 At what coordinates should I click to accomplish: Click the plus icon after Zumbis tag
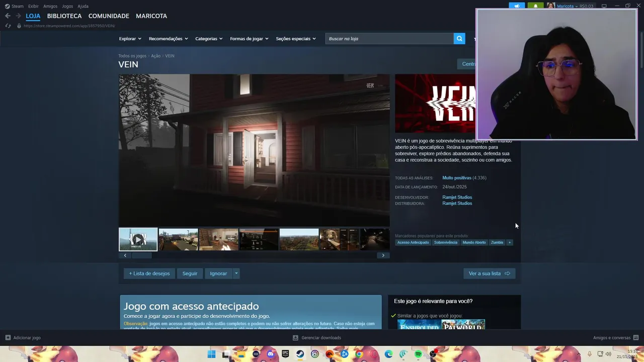[510, 242]
